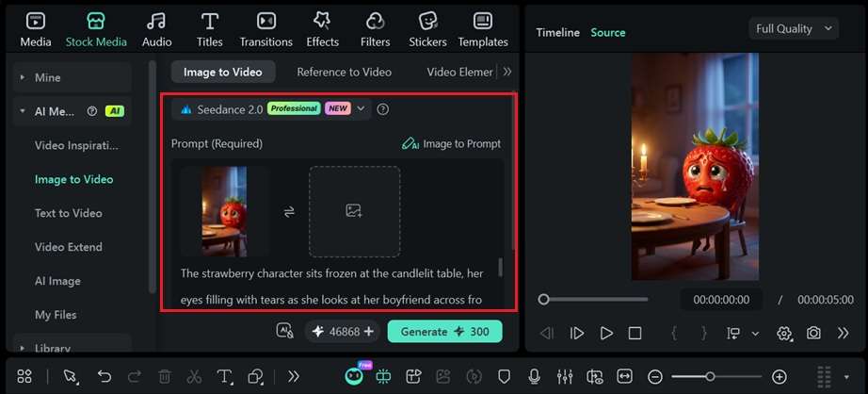Open Video Inspiration in sidebar
The width and height of the screenshot is (868, 394).
click(x=76, y=146)
